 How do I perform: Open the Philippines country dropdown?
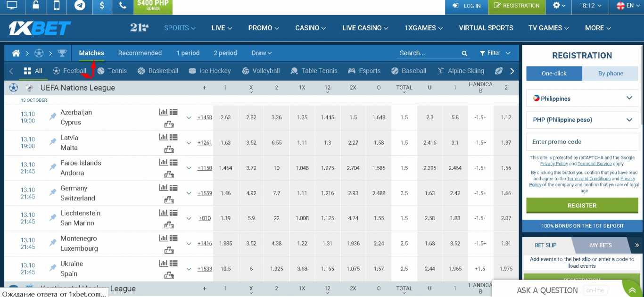582,99
